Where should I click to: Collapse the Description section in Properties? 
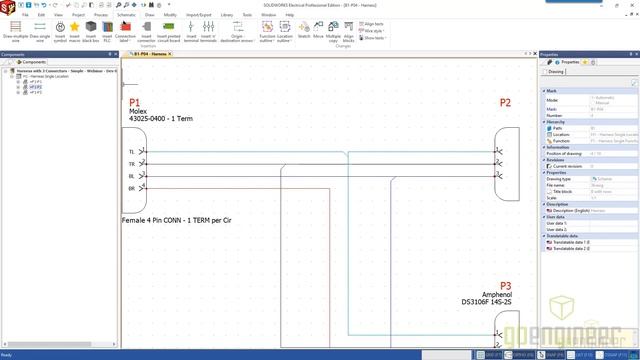click(x=544, y=204)
